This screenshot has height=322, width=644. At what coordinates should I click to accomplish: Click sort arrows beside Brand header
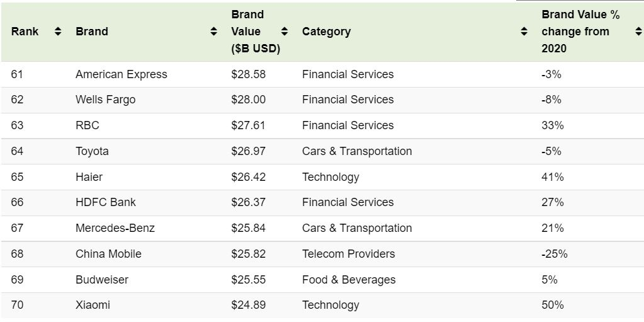point(213,32)
